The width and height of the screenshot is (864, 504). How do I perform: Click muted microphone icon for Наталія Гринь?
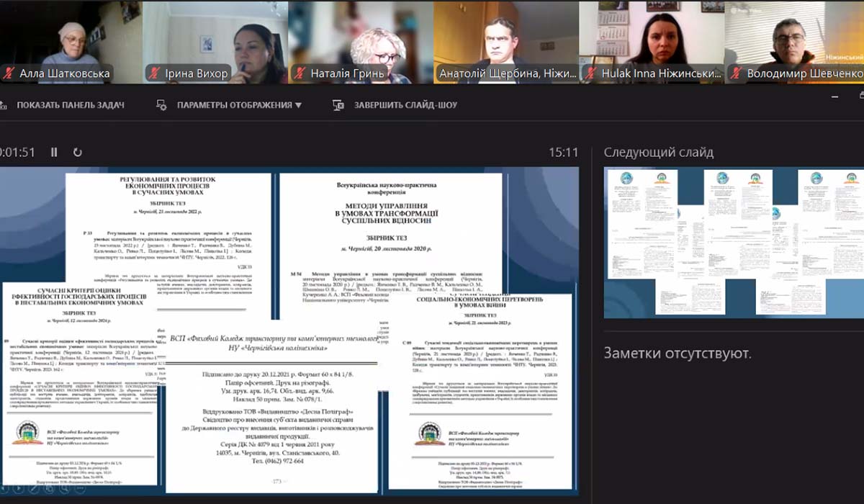click(300, 73)
